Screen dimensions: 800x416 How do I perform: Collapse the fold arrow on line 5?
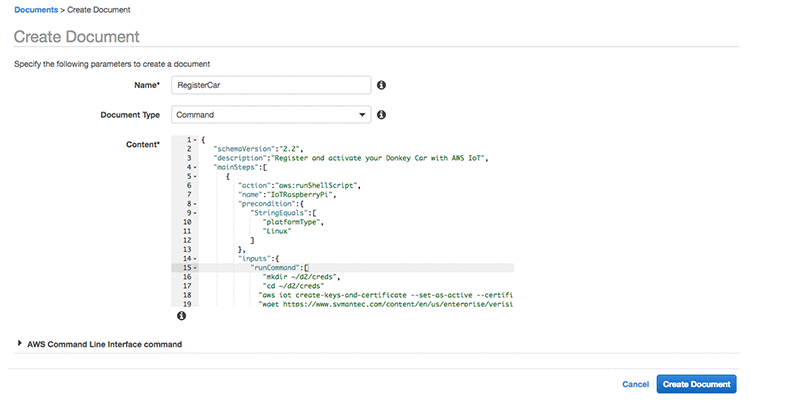click(195, 177)
